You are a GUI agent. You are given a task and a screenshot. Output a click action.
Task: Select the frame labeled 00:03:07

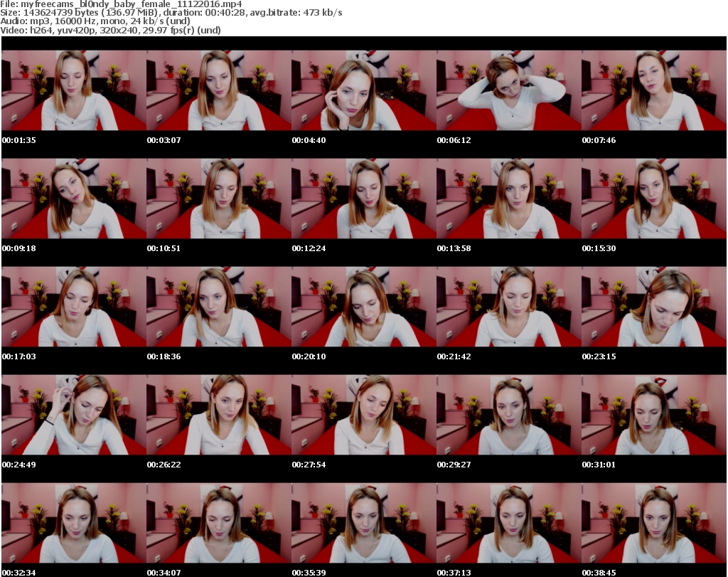[x=218, y=90]
